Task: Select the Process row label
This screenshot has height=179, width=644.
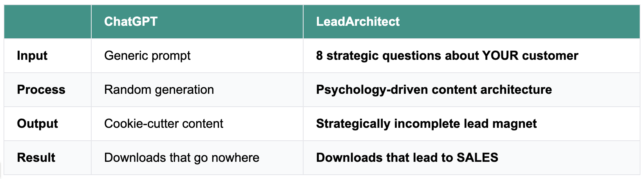Action: tap(41, 89)
